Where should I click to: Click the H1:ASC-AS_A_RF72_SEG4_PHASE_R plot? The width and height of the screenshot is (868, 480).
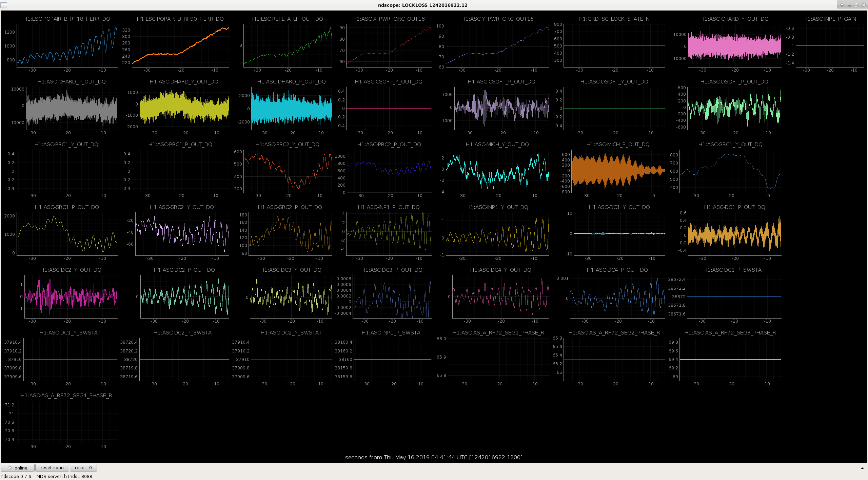click(67, 422)
